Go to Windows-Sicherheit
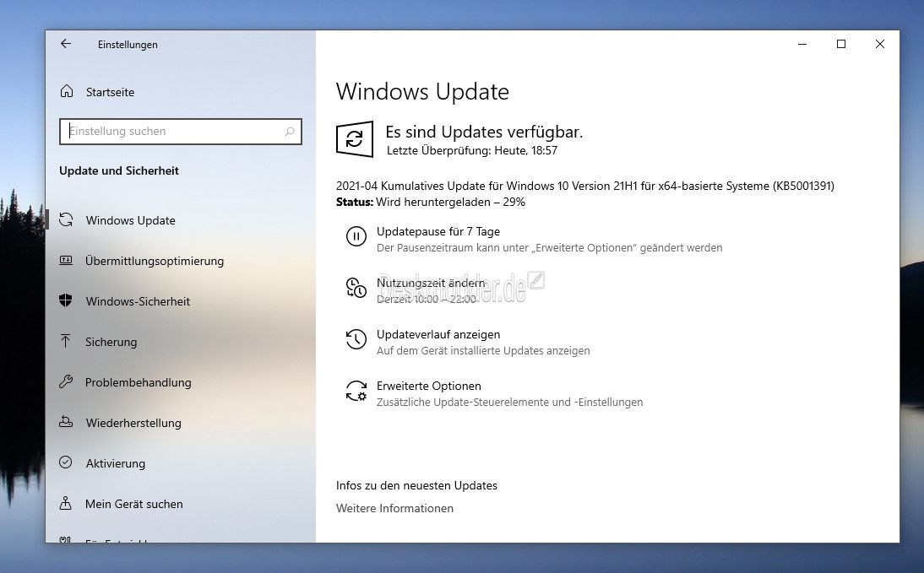924x573 pixels. 138,301
